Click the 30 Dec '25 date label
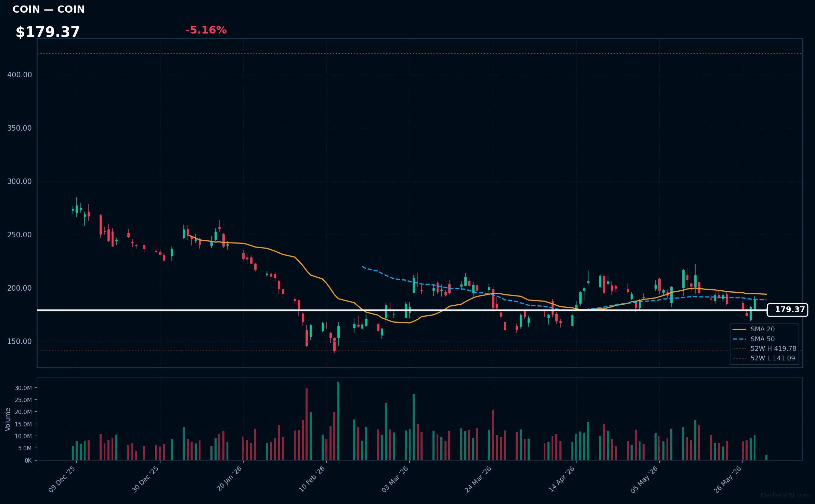This screenshot has width=815, height=504. click(145, 479)
